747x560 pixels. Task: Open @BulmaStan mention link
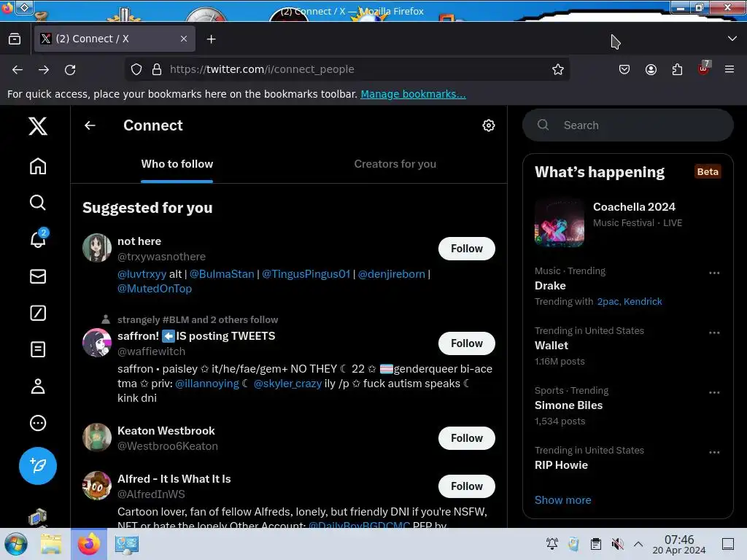coord(222,274)
